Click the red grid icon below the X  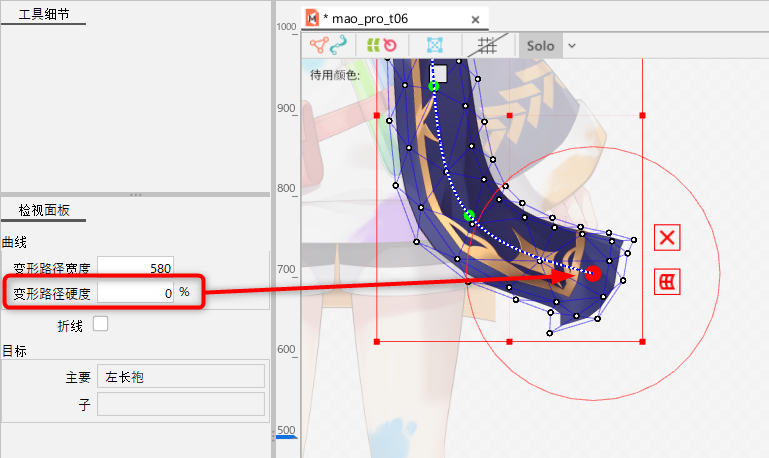coord(667,282)
